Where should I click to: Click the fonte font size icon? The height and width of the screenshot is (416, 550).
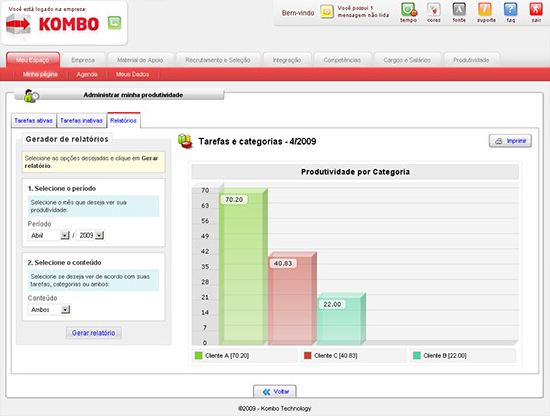point(459,9)
